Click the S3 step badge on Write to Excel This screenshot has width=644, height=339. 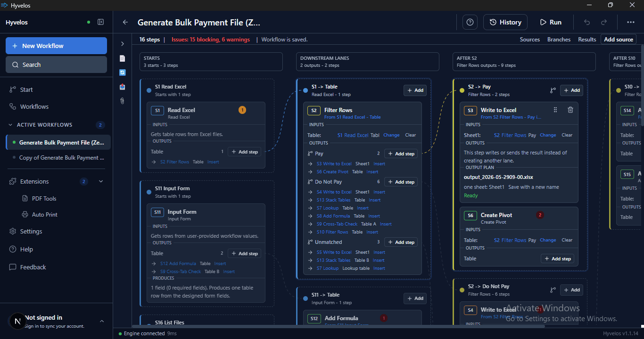(x=471, y=111)
